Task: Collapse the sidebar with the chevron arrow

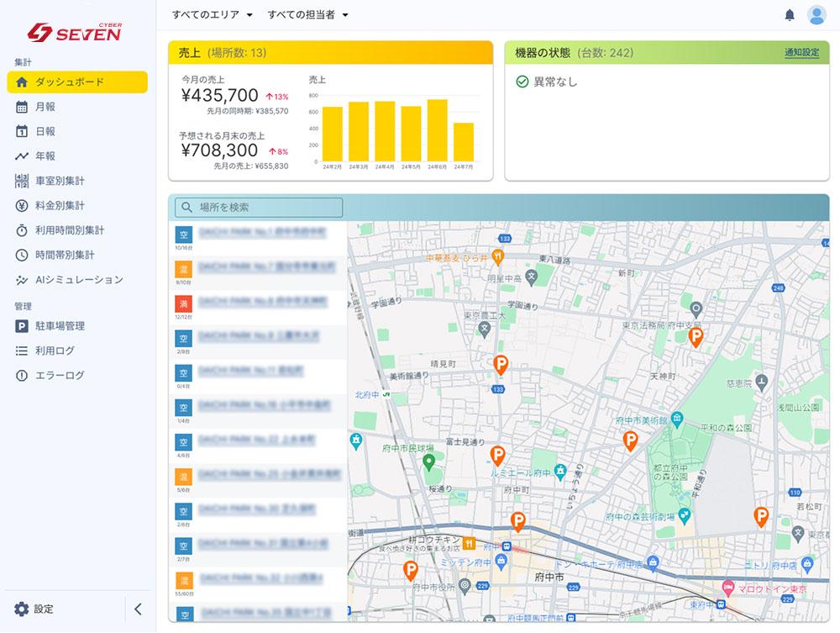Action: pyautogui.click(x=138, y=609)
